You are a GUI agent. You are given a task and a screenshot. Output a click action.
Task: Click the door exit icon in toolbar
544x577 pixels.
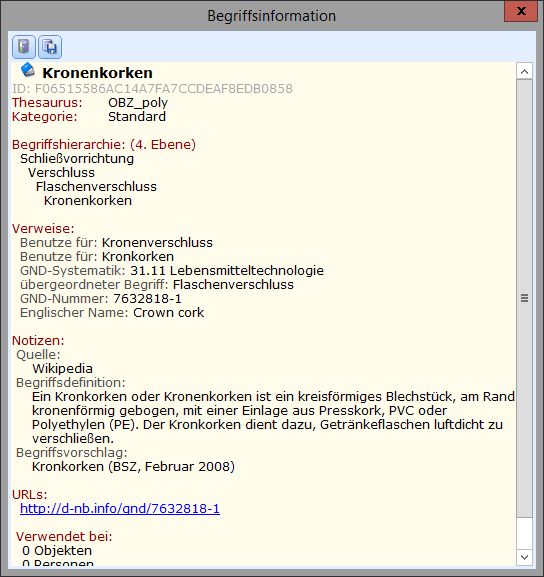click(x=24, y=47)
